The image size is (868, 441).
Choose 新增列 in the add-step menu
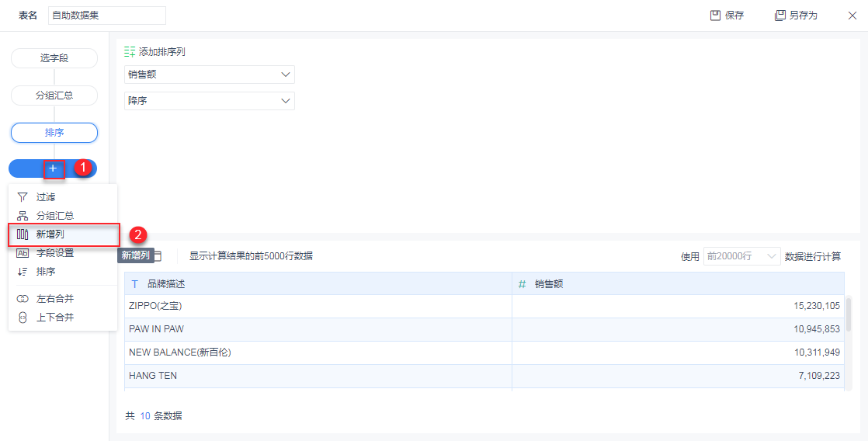(x=64, y=234)
